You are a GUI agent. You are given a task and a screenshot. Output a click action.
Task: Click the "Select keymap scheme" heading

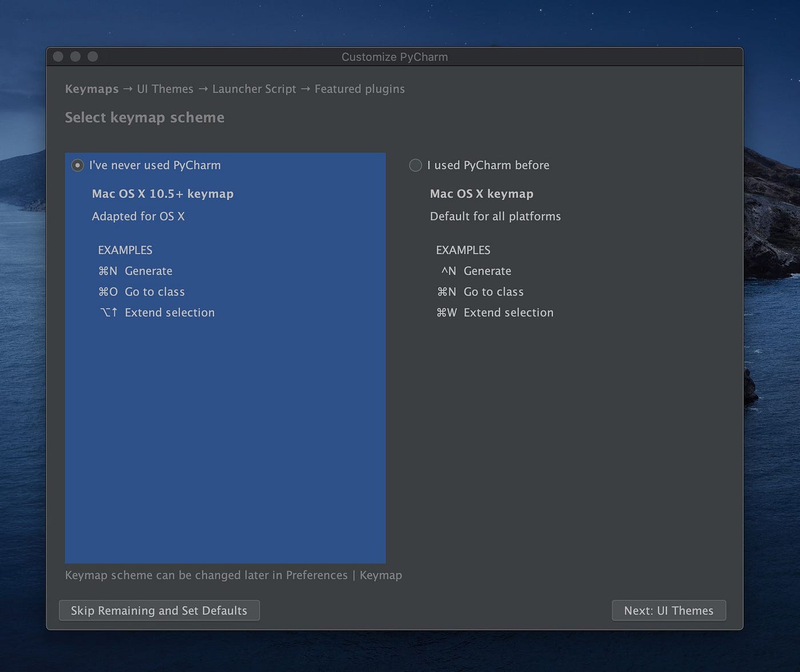pyautogui.click(x=145, y=118)
